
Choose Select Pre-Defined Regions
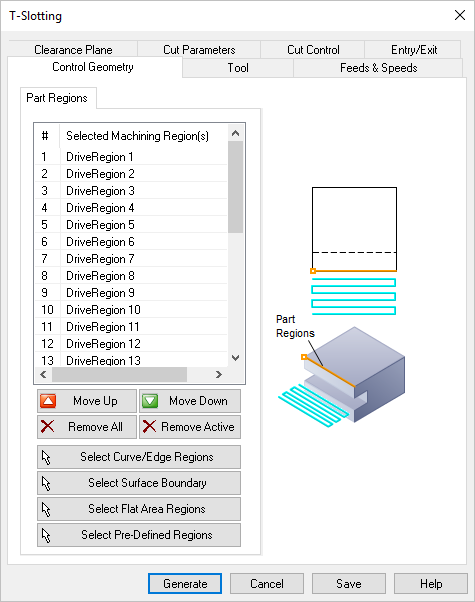139,535
